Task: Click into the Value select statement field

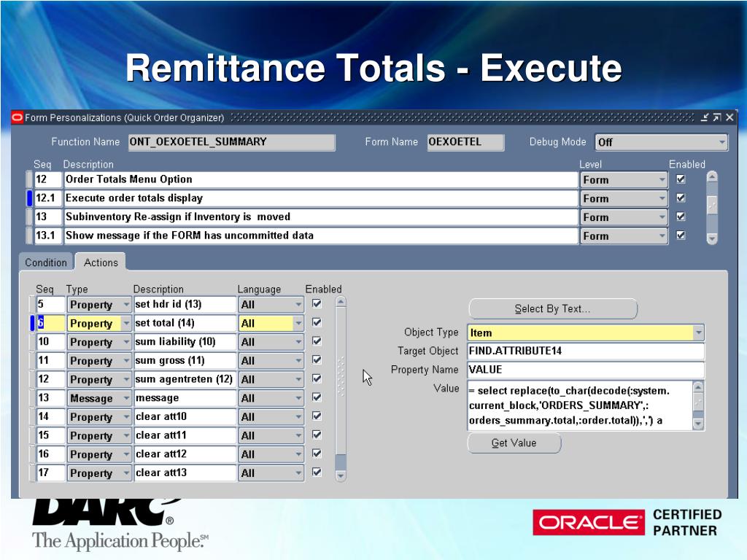Action: [580, 405]
